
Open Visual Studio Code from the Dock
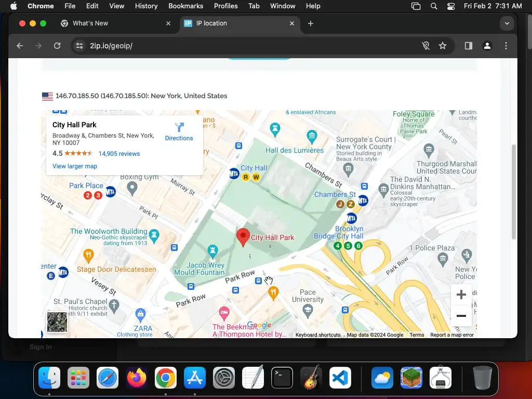point(340,378)
